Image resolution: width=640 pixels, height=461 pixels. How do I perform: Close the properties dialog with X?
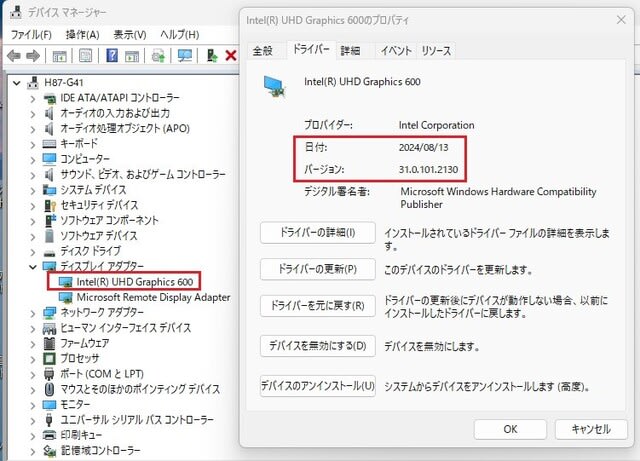[x=621, y=20]
